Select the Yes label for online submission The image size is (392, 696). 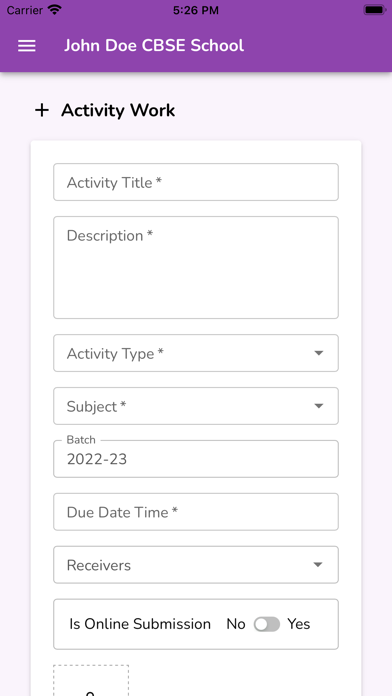point(299,624)
